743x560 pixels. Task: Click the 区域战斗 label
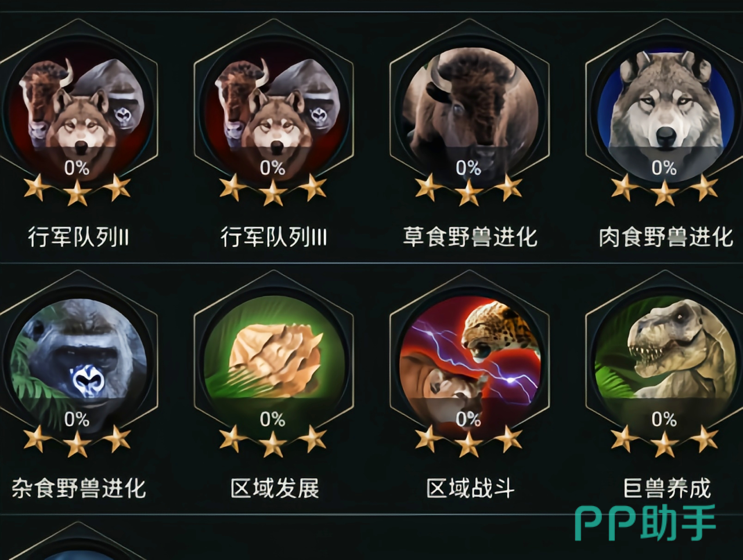[470, 488]
